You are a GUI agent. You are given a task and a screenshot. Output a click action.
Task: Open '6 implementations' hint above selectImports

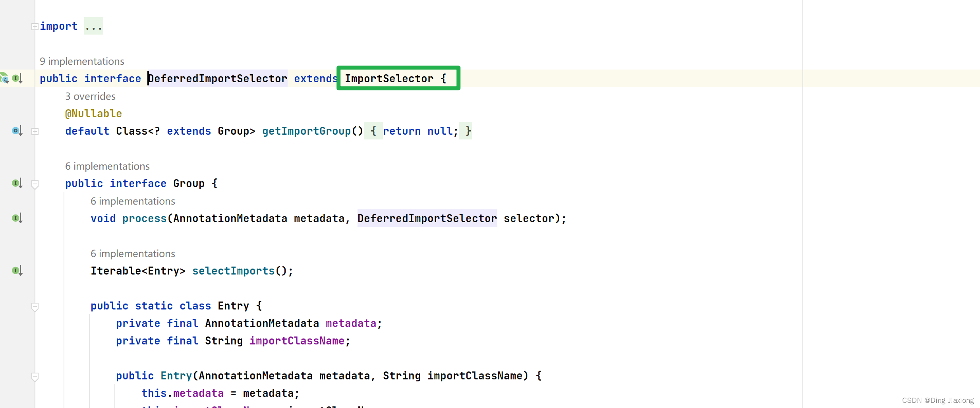(x=133, y=253)
